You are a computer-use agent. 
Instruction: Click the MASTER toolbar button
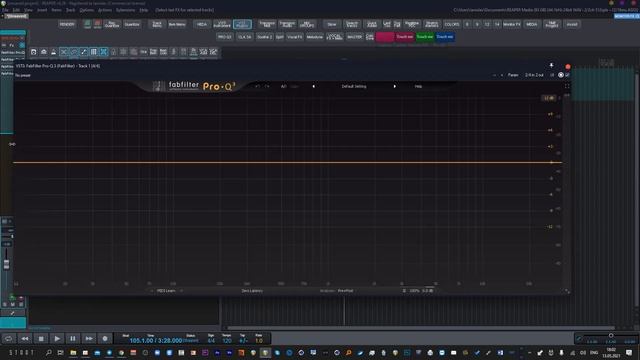point(354,37)
